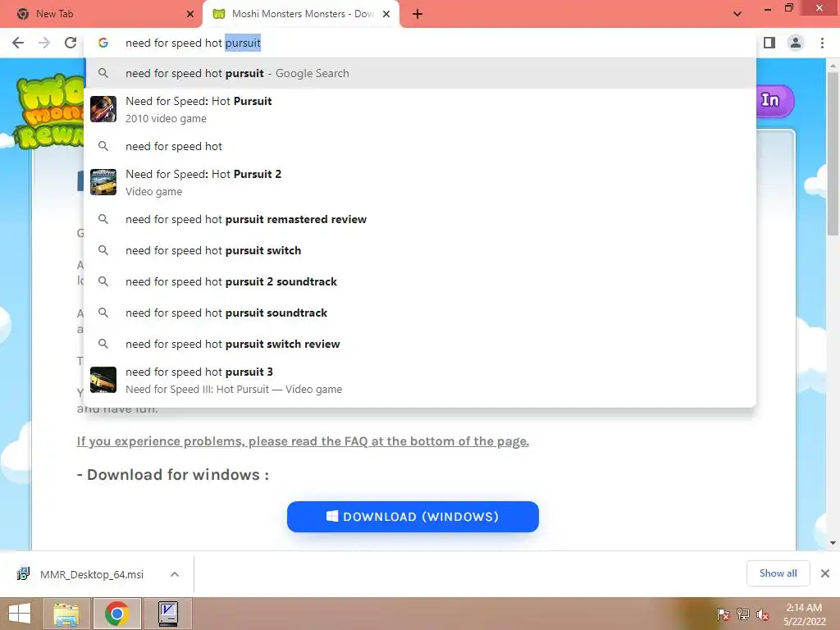Open the VM application taskbar icon
This screenshot has height=630, width=840.
coord(168,614)
